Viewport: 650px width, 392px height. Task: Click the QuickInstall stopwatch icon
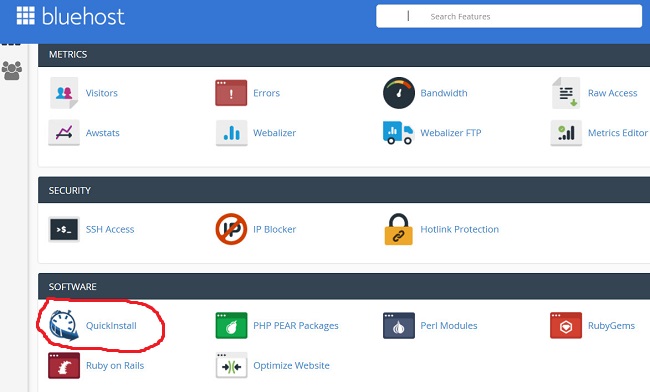tap(64, 325)
